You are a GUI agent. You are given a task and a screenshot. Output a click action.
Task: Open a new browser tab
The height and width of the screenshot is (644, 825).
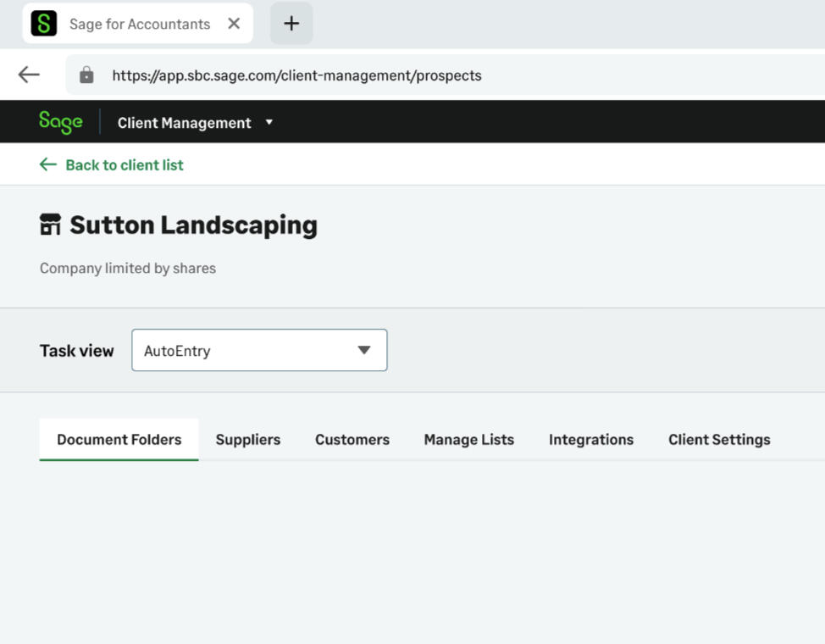pyautogui.click(x=291, y=24)
